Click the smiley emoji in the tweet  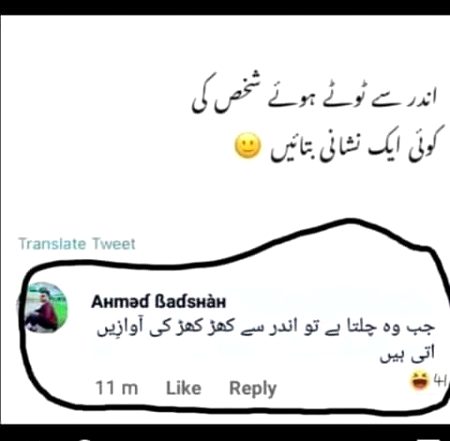(247, 146)
